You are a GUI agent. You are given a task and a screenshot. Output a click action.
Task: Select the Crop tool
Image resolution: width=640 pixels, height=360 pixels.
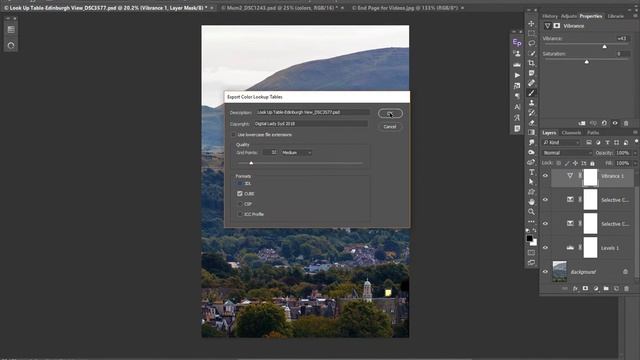point(531,63)
